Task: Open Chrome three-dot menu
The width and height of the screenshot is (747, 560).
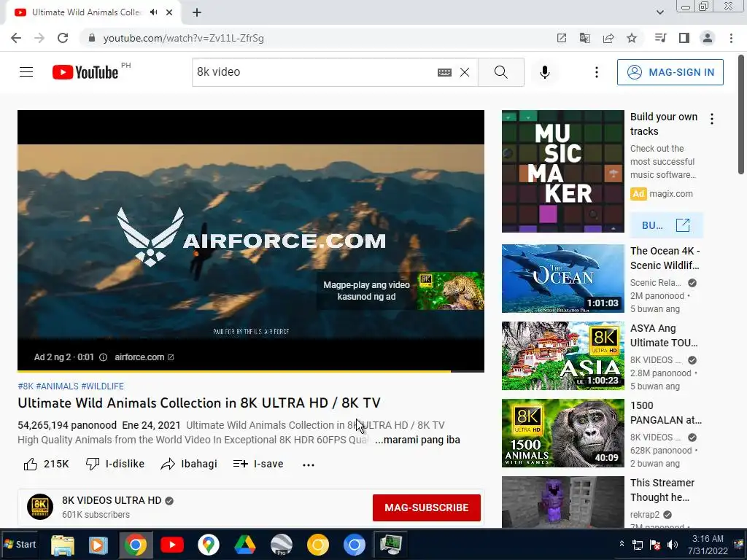Action: tap(731, 38)
